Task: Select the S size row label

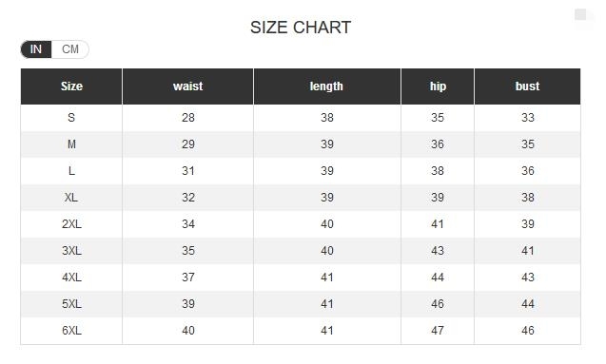Action: click(x=71, y=118)
